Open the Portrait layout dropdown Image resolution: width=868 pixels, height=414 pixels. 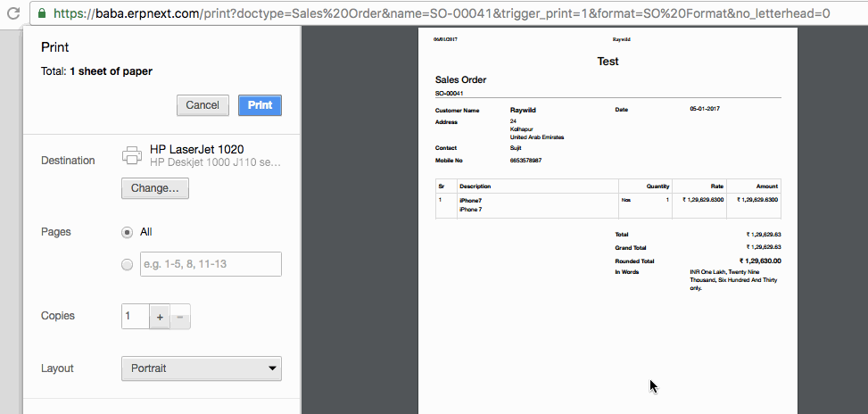[202, 368]
